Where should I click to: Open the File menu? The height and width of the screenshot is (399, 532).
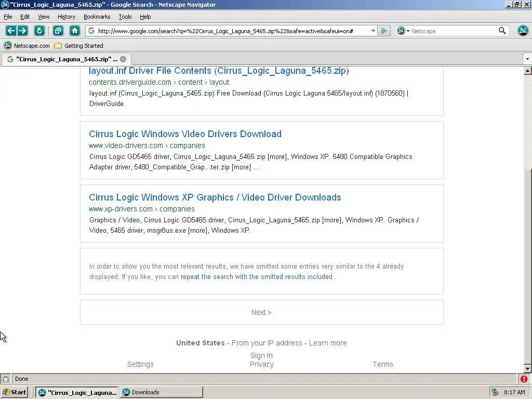[x=8, y=17]
